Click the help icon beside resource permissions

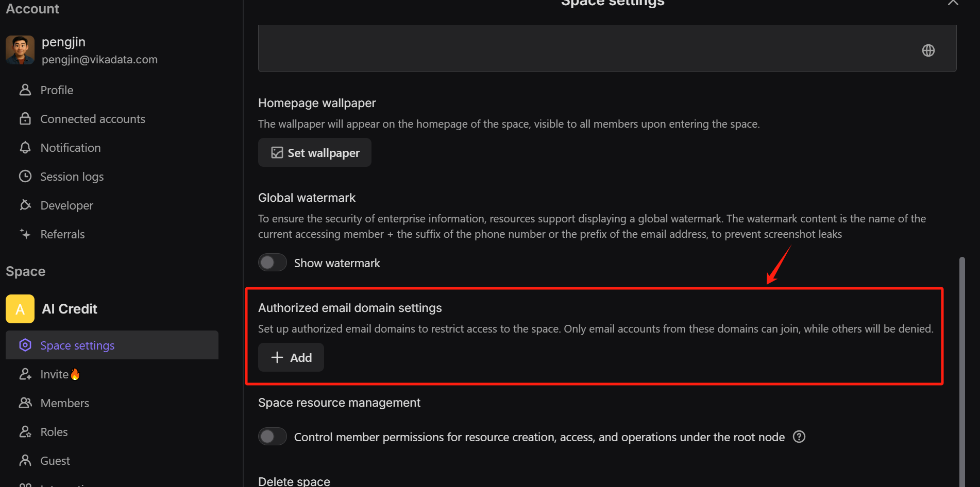[799, 437]
